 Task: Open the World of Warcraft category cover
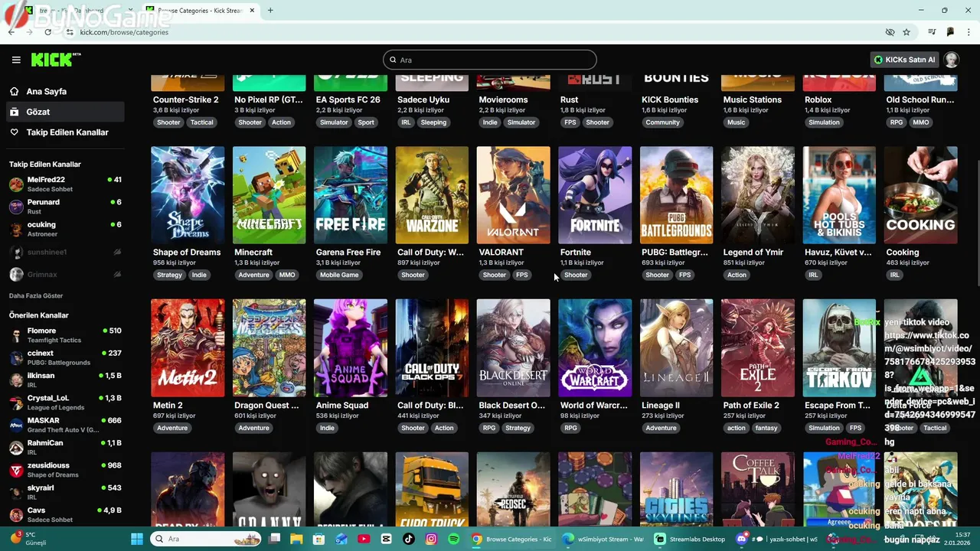[x=595, y=348]
